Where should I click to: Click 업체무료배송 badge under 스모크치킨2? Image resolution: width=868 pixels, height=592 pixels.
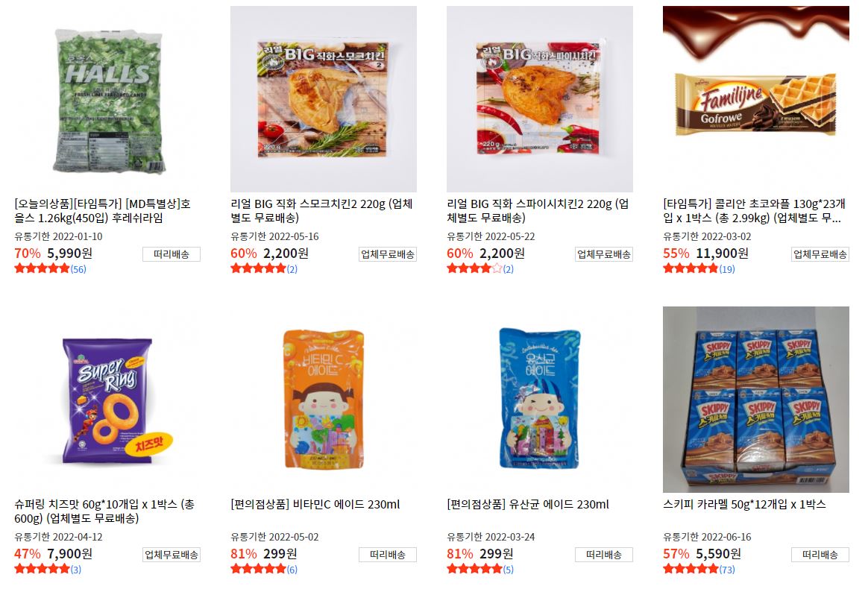point(388,254)
